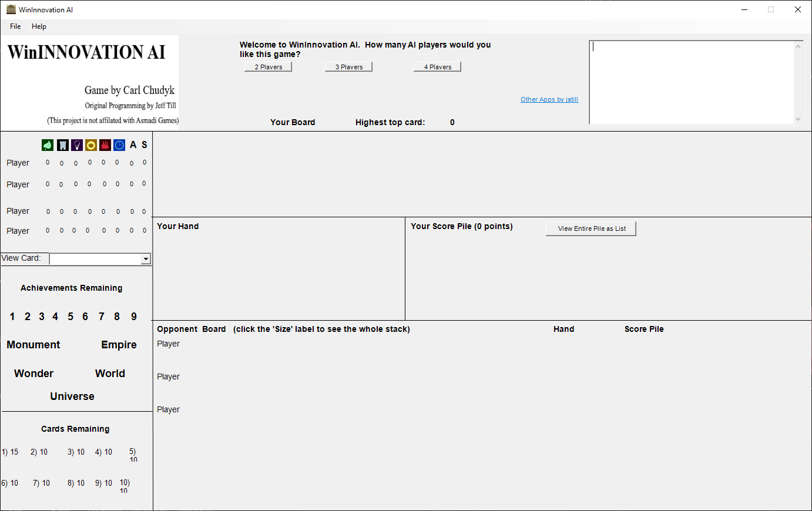This screenshot has height=511, width=812.
Task: Click the castle tower resource icon
Action: coord(62,145)
